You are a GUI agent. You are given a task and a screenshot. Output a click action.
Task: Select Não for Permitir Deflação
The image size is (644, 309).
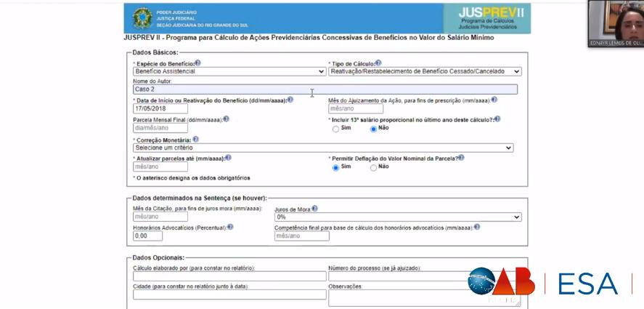[x=373, y=168]
